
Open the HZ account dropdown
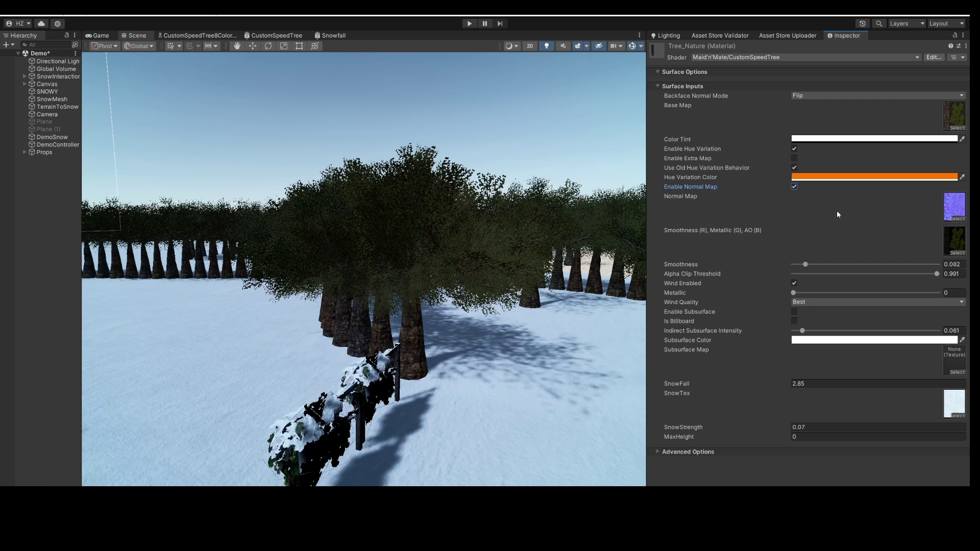point(18,23)
